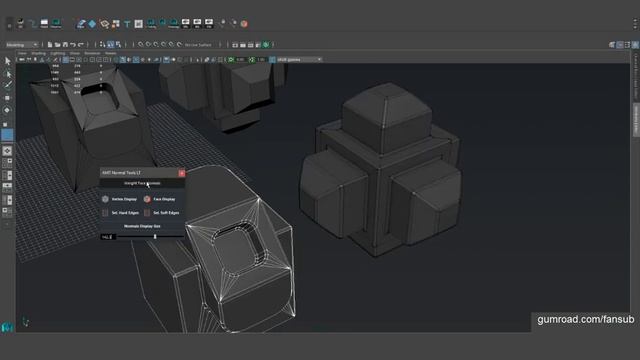Image resolution: width=640 pixels, height=360 pixels.
Task: Switch to four-pane view layout
Action: (7, 163)
